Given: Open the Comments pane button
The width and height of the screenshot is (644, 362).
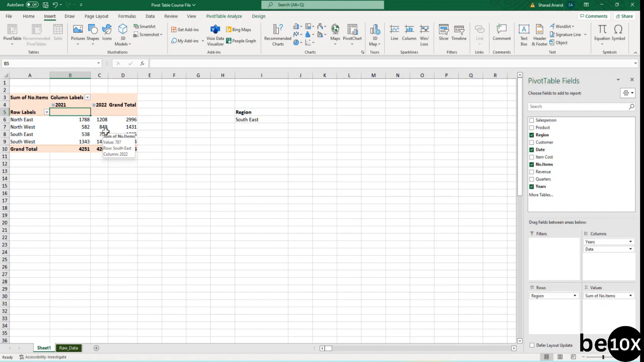Looking at the screenshot, I should click(x=593, y=16).
